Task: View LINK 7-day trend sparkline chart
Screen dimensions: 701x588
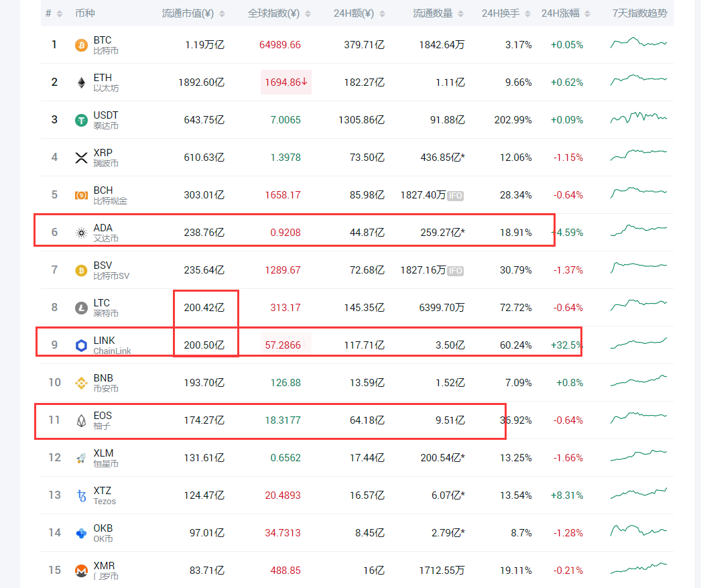Action: (x=638, y=344)
